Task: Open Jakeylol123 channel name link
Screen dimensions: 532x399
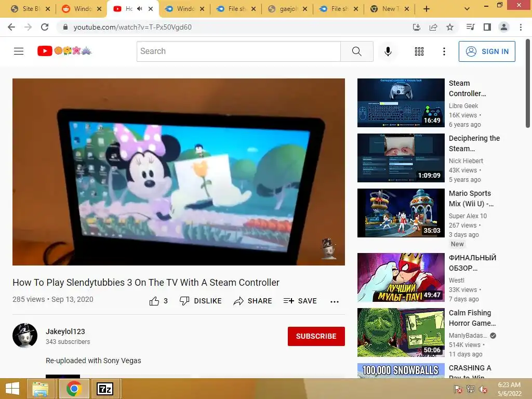Action: point(65,331)
